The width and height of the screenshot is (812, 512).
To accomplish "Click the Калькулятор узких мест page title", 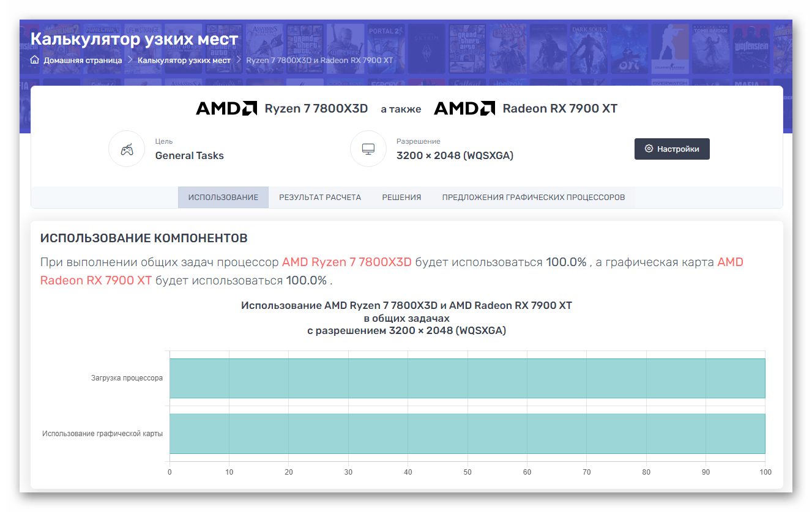I will (135, 39).
